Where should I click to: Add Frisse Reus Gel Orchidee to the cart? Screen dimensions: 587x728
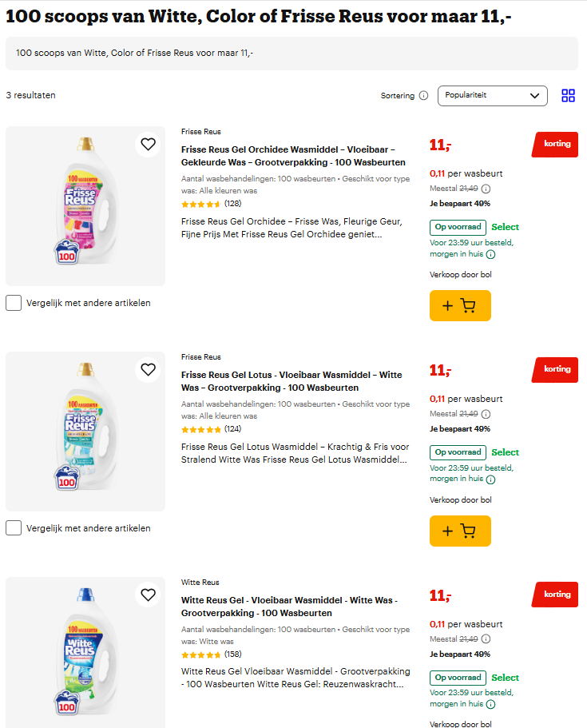click(x=460, y=305)
